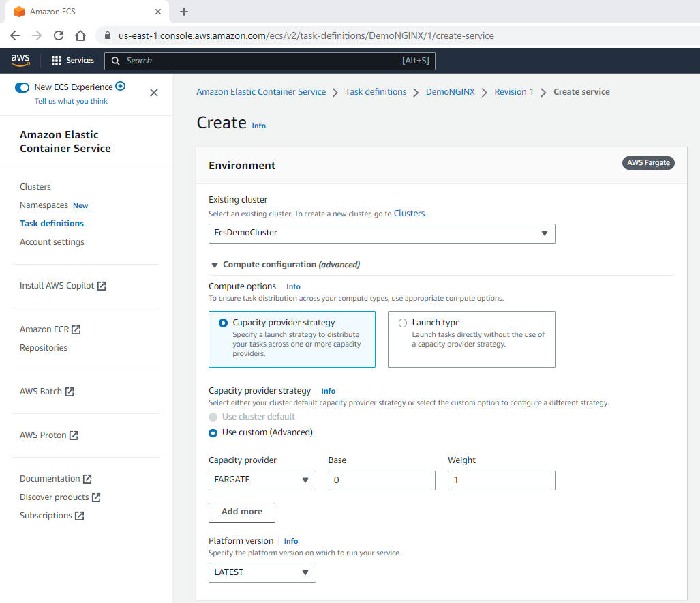Go to browser home page icon
The height and width of the screenshot is (603, 700).
(x=80, y=35)
